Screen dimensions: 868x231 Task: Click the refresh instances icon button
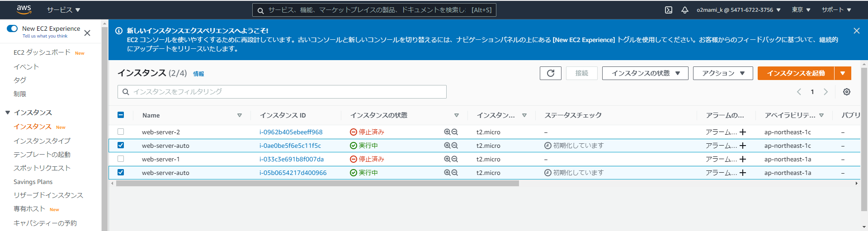tap(550, 73)
